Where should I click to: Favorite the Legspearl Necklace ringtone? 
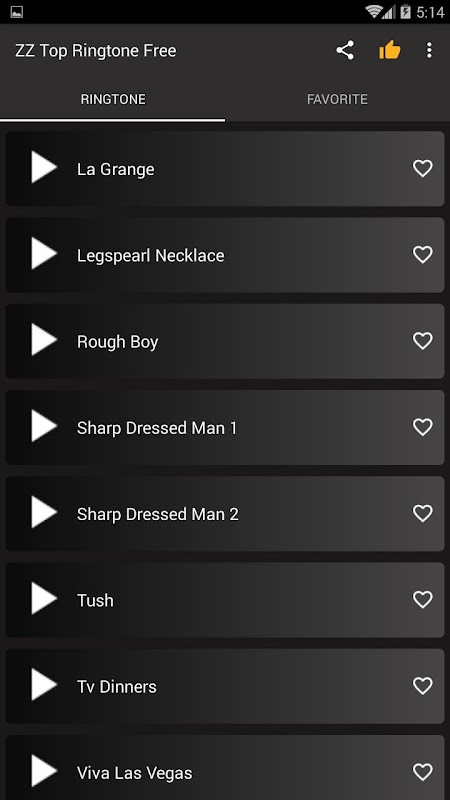pyautogui.click(x=422, y=255)
